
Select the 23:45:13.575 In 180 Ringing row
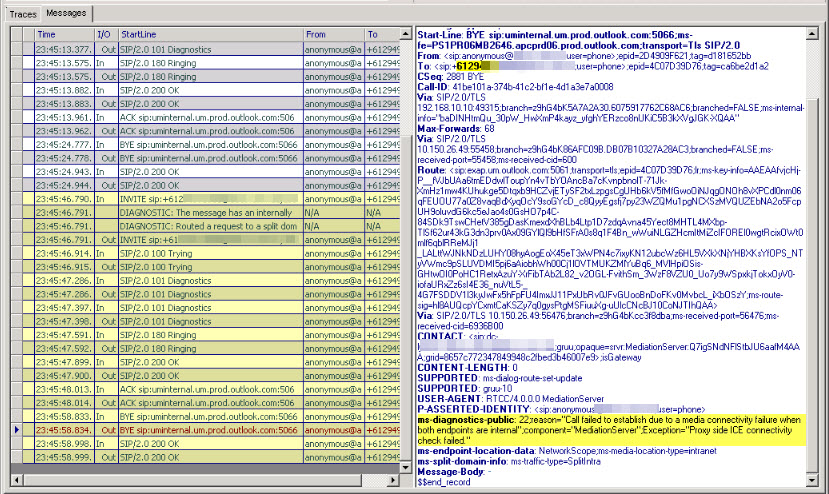point(206,63)
